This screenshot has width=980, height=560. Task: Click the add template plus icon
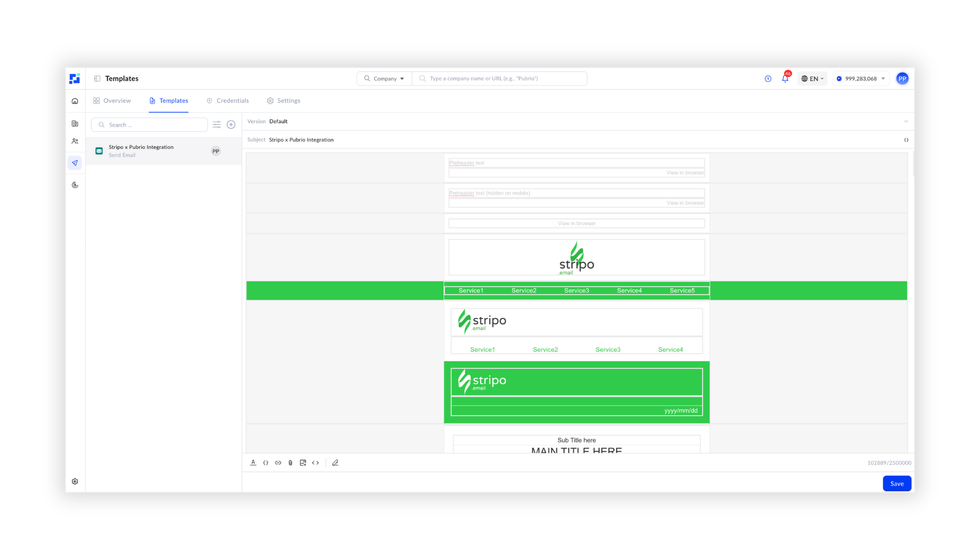pyautogui.click(x=231, y=124)
